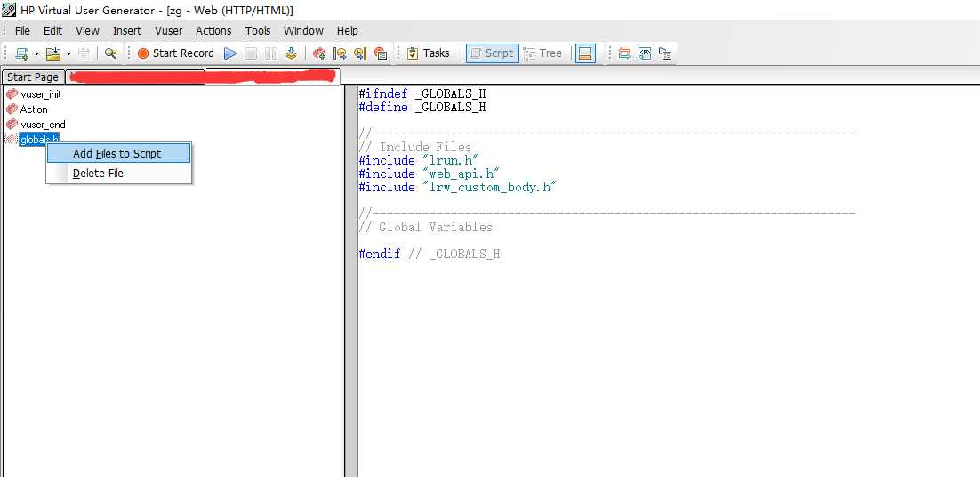The height and width of the screenshot is (477, 980).
Task: Open the File menu
Action: [22, 30]
